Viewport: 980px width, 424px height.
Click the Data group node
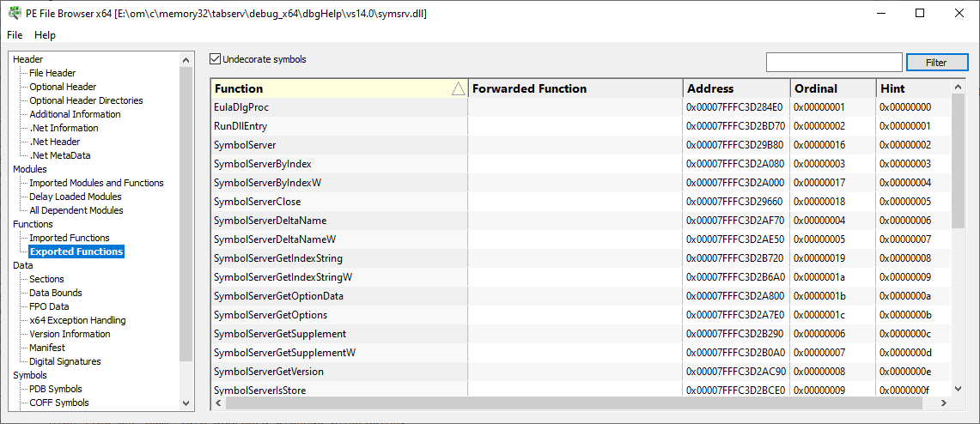tap(21, 265)
